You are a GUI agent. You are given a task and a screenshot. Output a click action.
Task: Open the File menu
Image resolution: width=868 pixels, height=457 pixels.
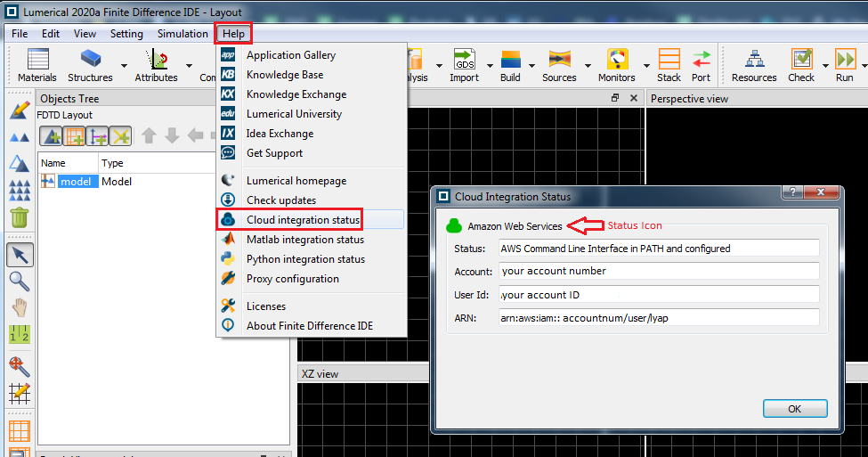tap(20, 34)
